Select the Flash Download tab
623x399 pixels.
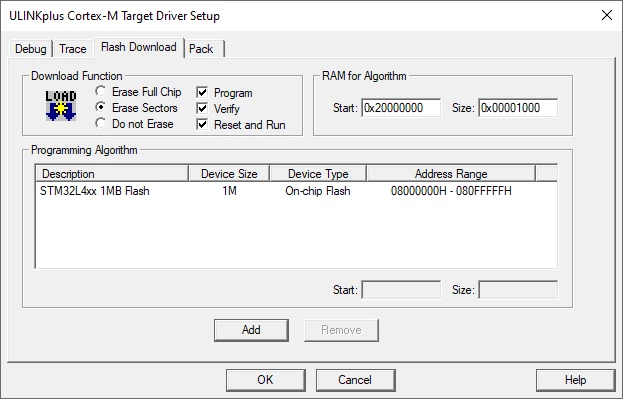click(139, 47)
